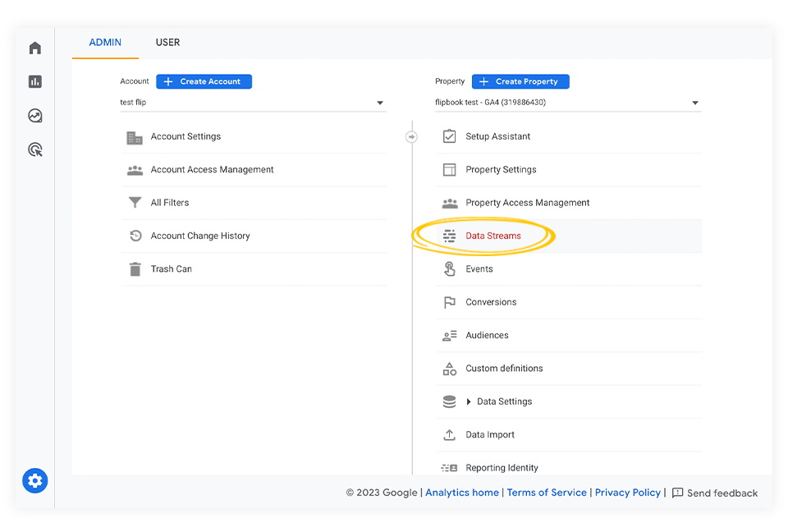This screenshot has width=788, height=532.
Task: Click the Create Account button
Action: (x=204, y=81)
